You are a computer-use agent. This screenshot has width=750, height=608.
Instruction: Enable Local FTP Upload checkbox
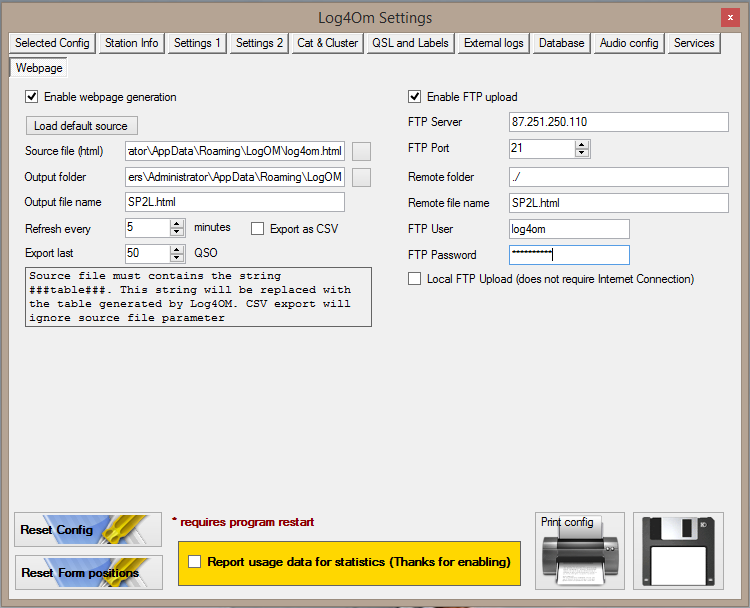click(x=414, y=279)
